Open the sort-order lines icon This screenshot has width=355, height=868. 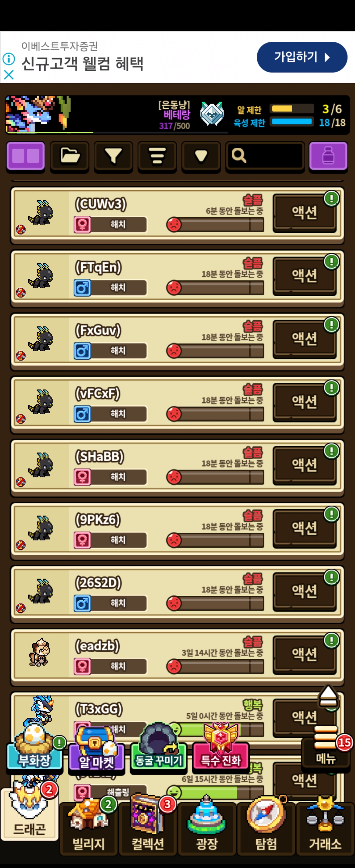[157, 156]
